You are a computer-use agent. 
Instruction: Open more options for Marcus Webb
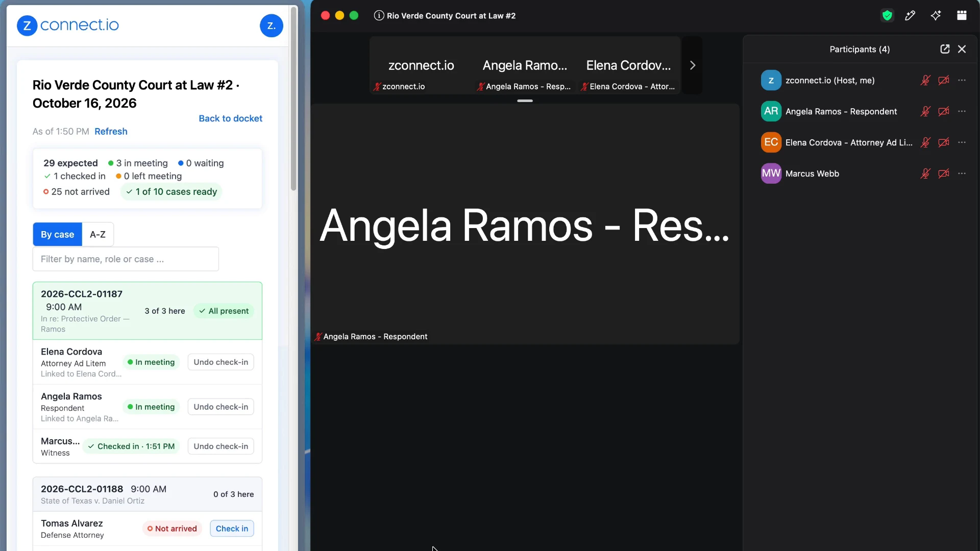point(962,173)
